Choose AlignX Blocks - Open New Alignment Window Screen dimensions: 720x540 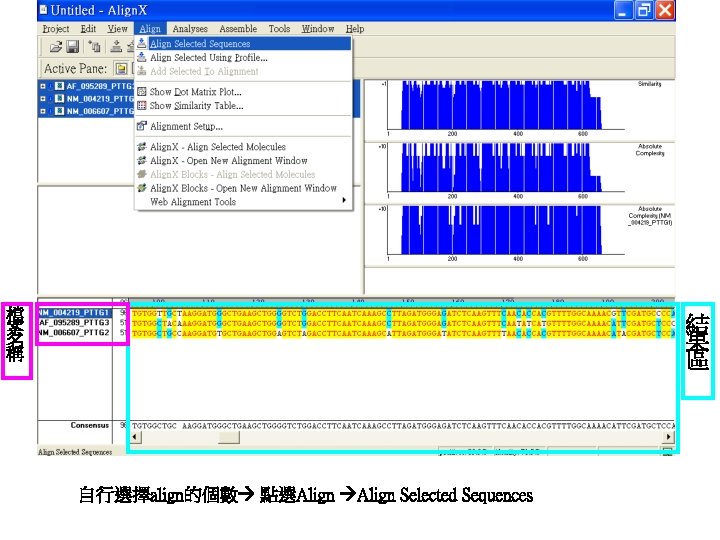coord(243,188)
